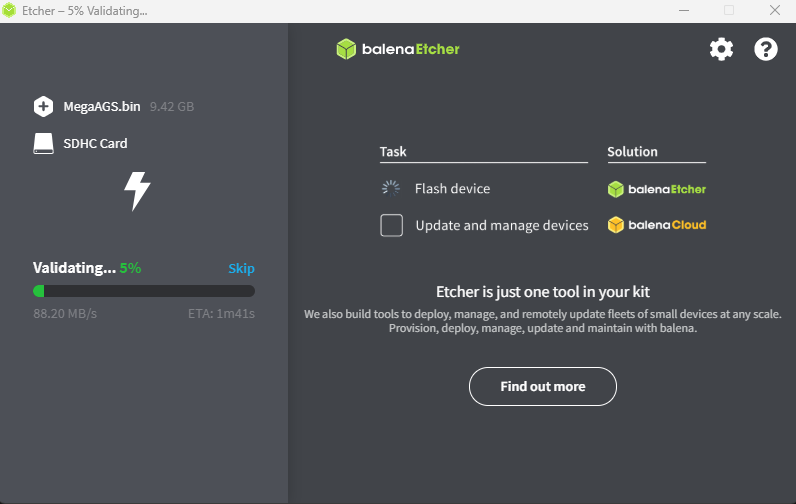796x504 pixels.
Task: Click the window title Etcher – 5% Validating...
Action: tap(85, 11)
